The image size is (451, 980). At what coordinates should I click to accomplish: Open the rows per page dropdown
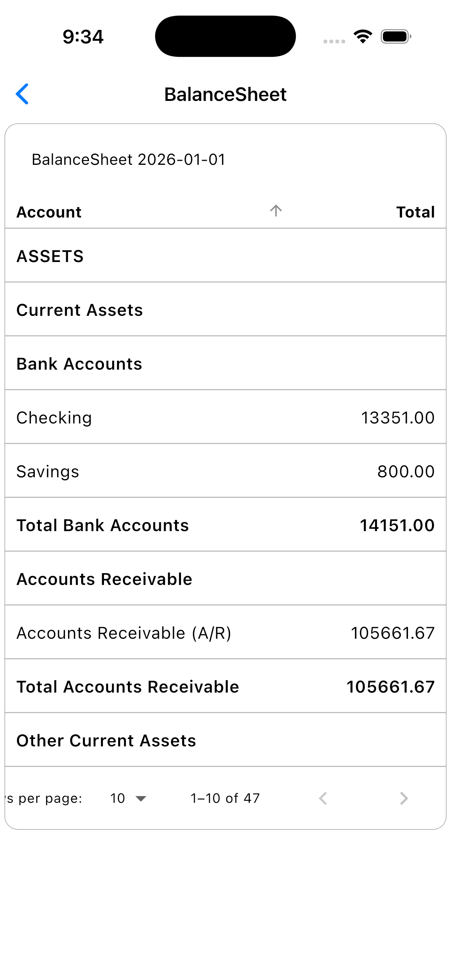(x=128, y=798)
